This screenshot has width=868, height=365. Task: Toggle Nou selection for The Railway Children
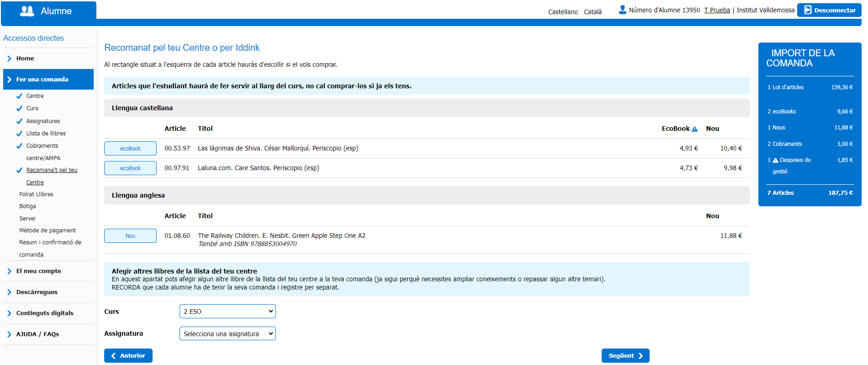(x=130, y=236)
